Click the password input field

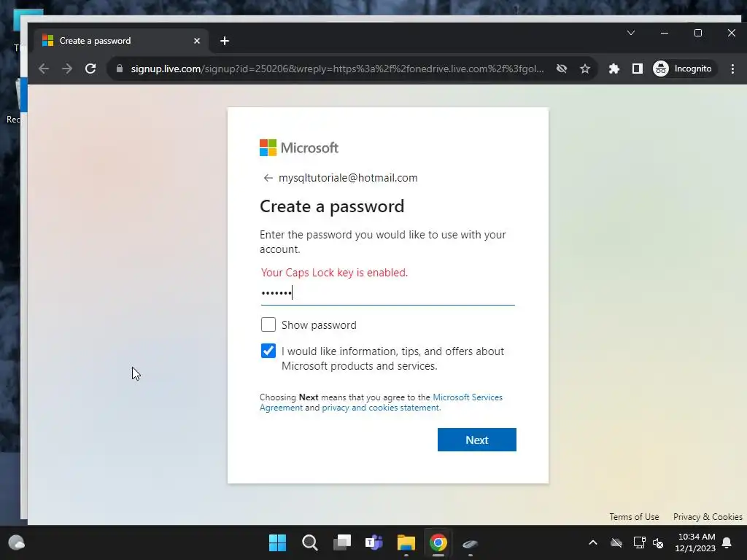coord(388,292)
